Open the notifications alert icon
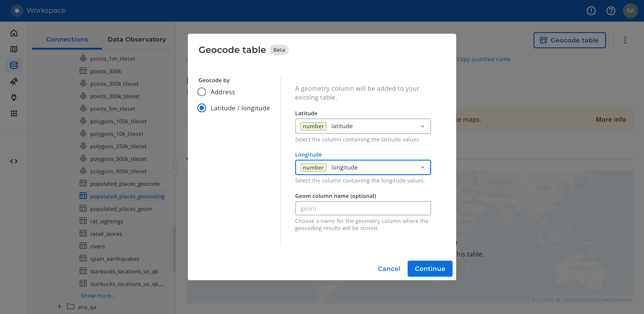The height and width of the screenshot is (314, 644). [591, 11]
